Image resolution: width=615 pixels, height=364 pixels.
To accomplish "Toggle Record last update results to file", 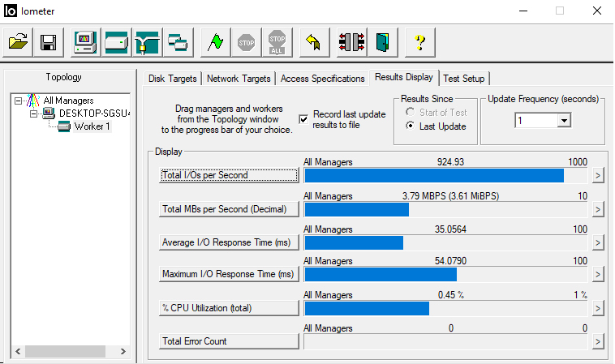I will (303, 119).
